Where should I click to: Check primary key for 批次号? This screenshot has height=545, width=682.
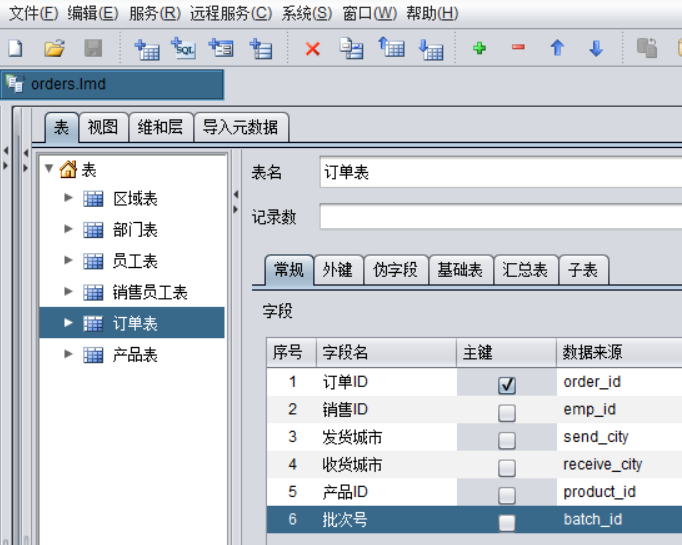click(507, 523)
